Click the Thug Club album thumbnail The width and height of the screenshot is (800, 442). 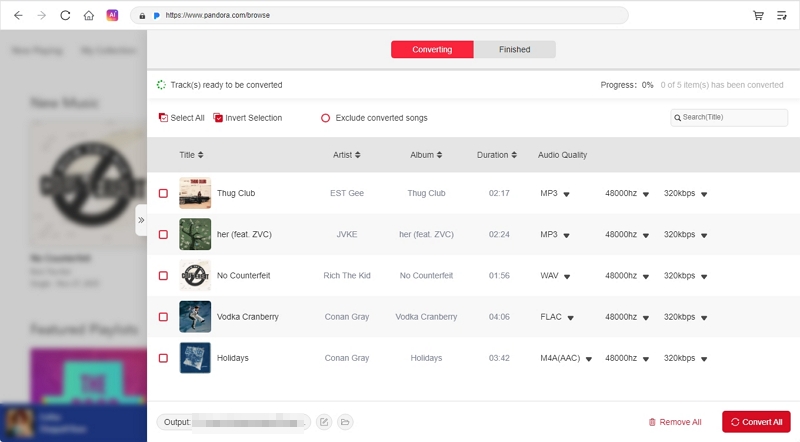click(195, 193)
